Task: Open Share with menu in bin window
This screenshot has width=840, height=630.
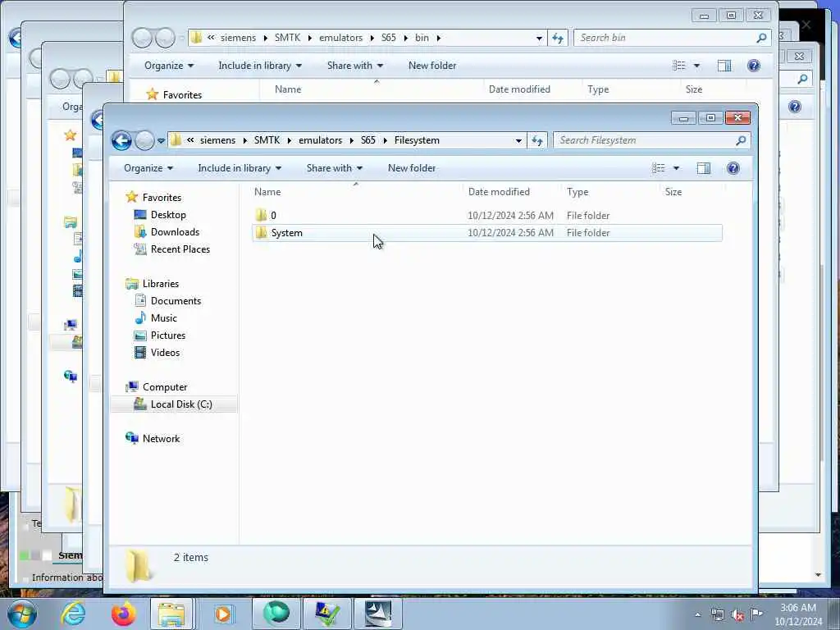Action: pyautogui.click(x=354, y=66)
